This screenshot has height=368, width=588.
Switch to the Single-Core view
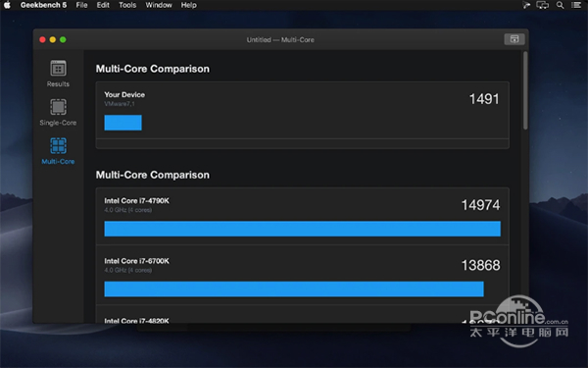pyautogui.click(x=58, y=112)
